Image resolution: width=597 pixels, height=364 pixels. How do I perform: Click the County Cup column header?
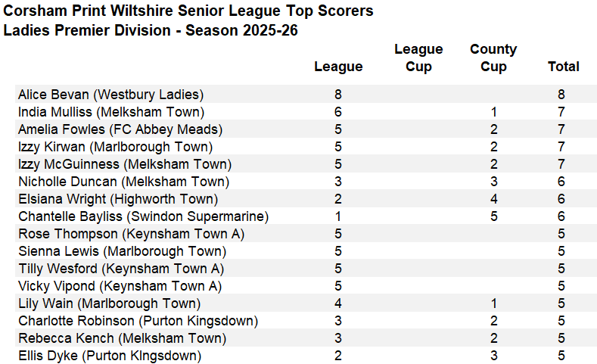493,58
